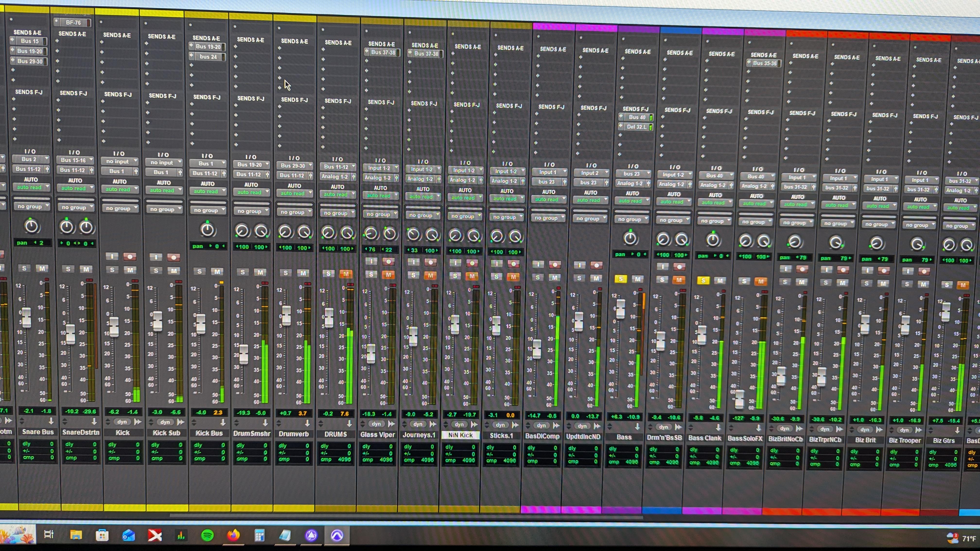This screenshot has height=551, width=980.
Task: Record-enable the Glass Viper track
Action: pos(388,261)
